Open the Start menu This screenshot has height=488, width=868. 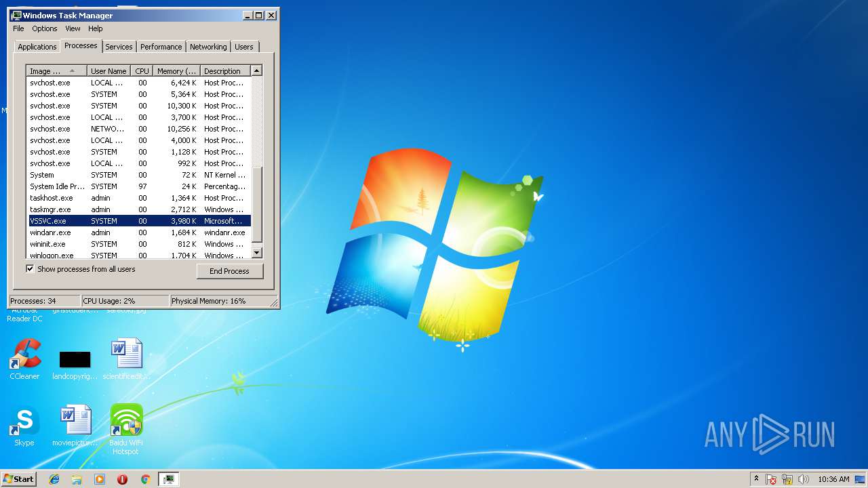tap(18, 479)
